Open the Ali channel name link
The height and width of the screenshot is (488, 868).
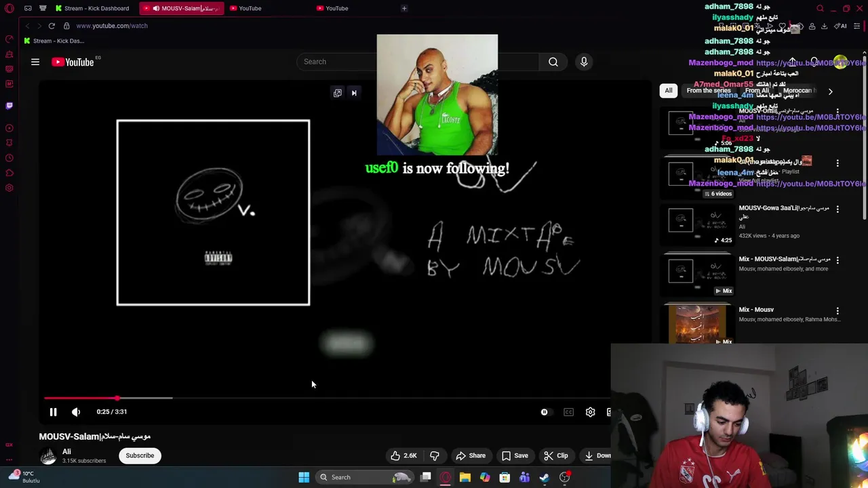tap(66, 451)
